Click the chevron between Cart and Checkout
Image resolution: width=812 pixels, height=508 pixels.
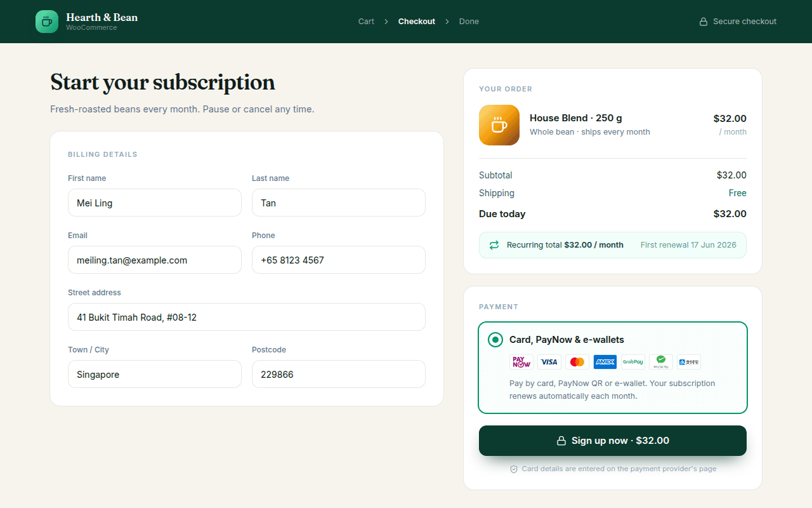[386, 22]
